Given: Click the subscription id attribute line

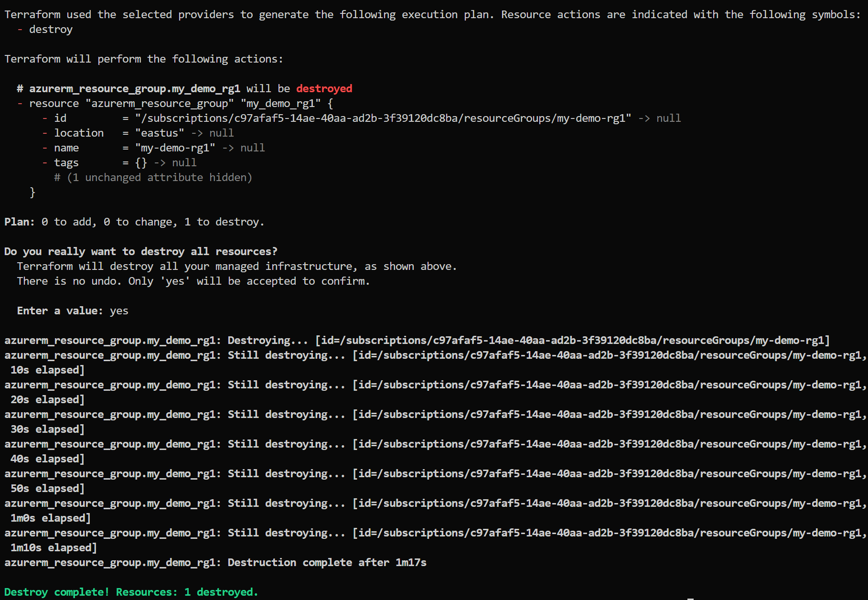Looking at the screenshot, I should (x=361, y=118).
